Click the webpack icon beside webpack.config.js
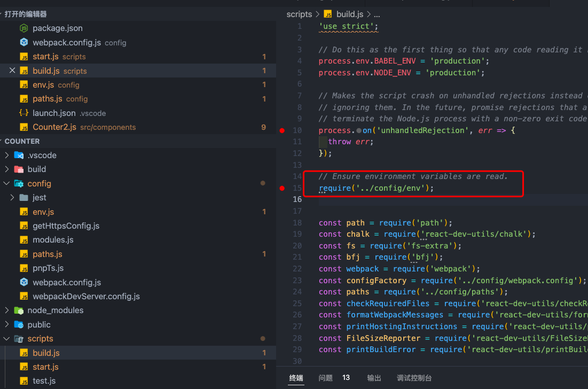The image size is (588, 389). point(22,42)
